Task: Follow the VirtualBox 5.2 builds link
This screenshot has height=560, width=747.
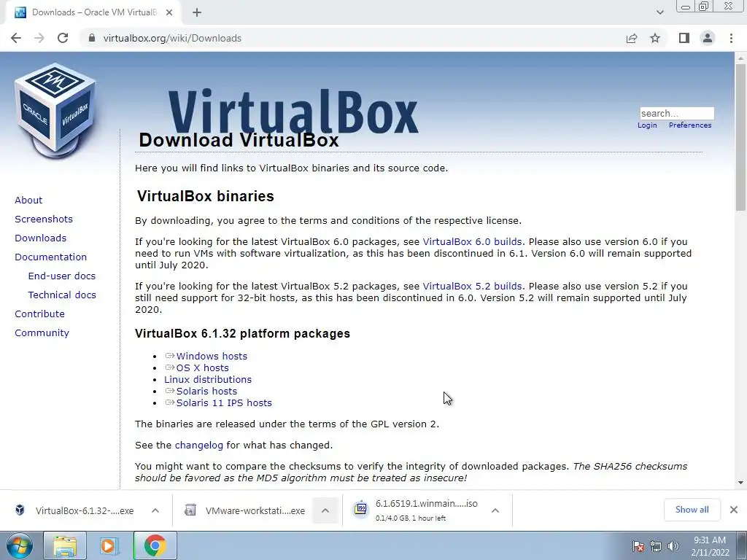Action: 472,286
